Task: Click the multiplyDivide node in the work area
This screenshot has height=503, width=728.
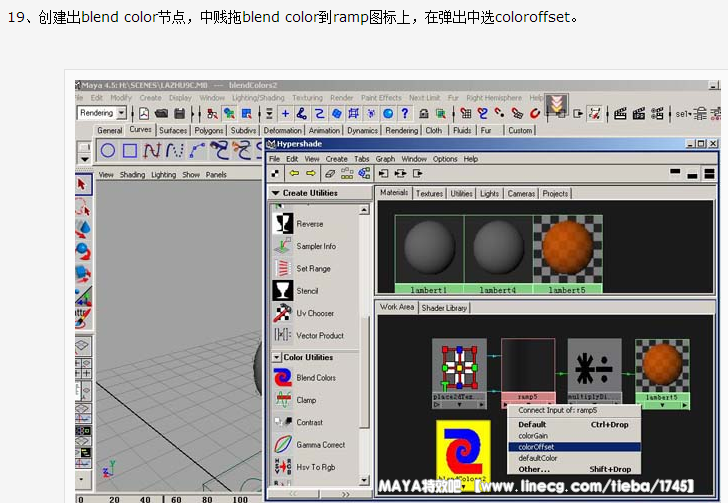Action: tap(594, 367)
